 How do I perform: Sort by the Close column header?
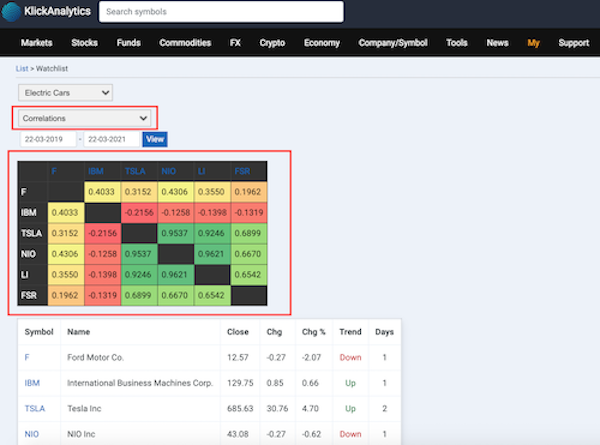pos(238,332)
